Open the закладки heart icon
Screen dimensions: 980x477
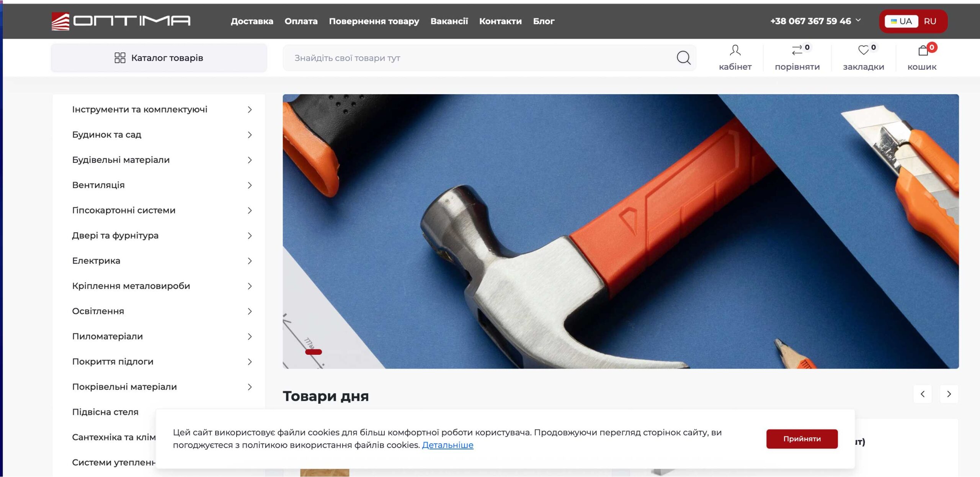(863, 50)
